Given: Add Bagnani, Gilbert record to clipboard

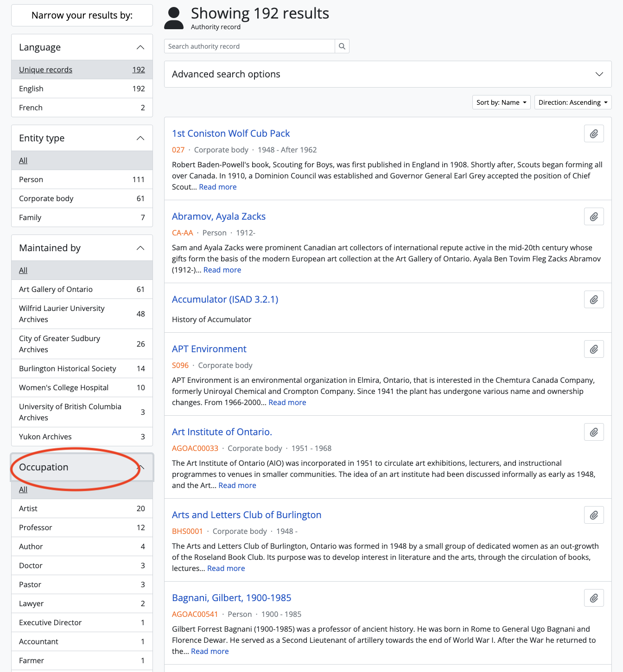Looking at the screenshot, I should (593, 598).
